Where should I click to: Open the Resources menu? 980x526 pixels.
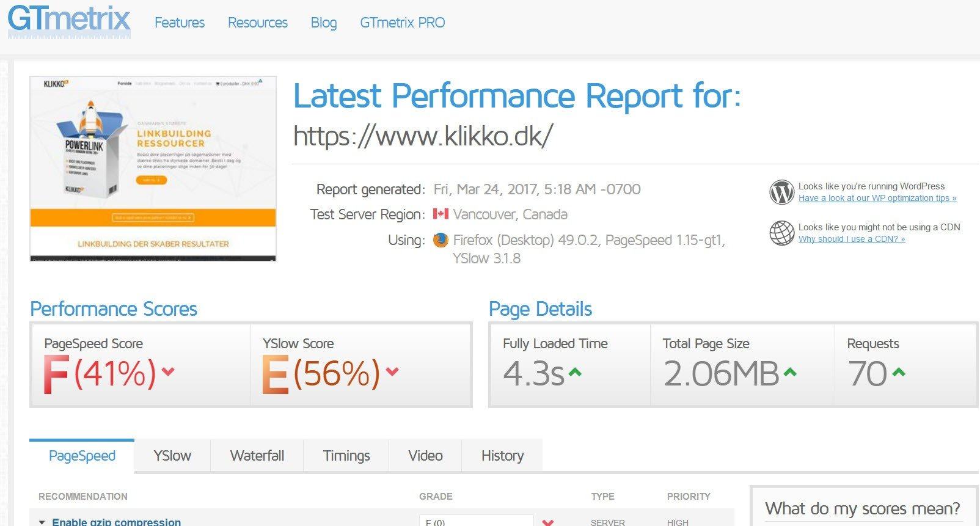(x=258, y=23)
